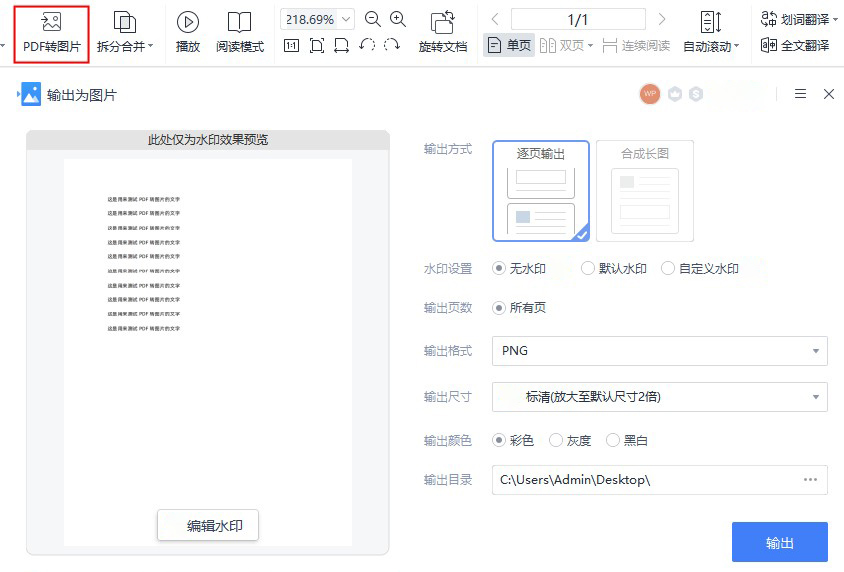Image resolution: width=844 pixels, height=572 pixels.
Task: Select the 单页 single page view
Action: click(x=509, y=46)
